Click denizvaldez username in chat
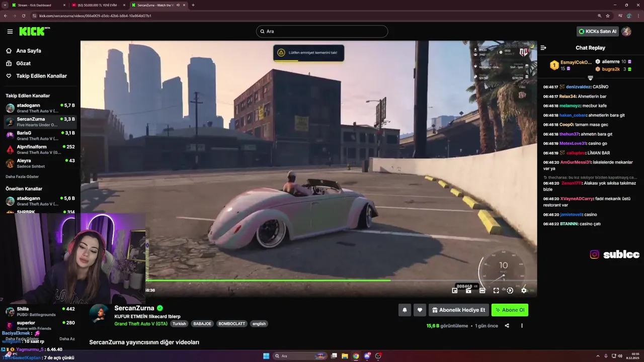The image size is (644, 362). [578, 87]
